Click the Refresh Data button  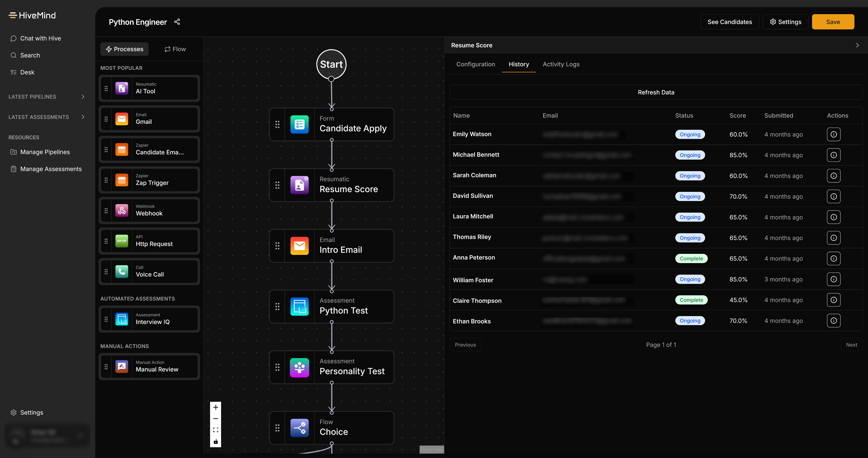click(x=655, y=92)
